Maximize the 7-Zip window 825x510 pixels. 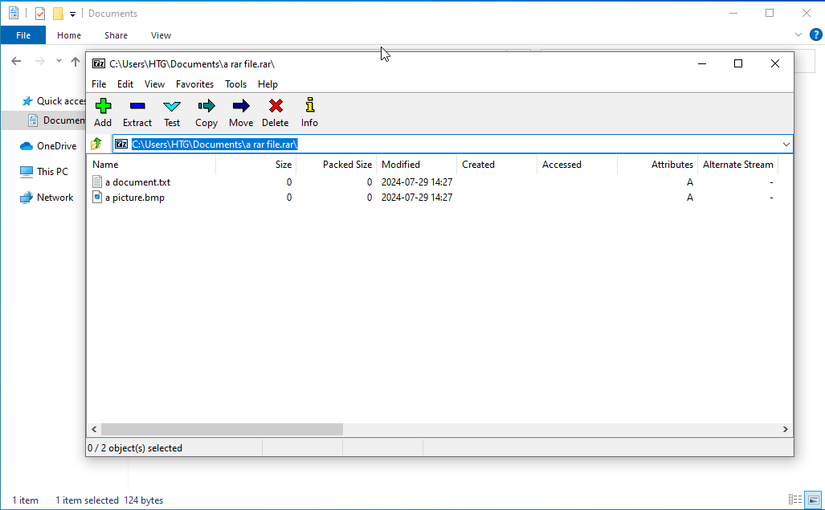pyautogui.click(x=738, y=64)
